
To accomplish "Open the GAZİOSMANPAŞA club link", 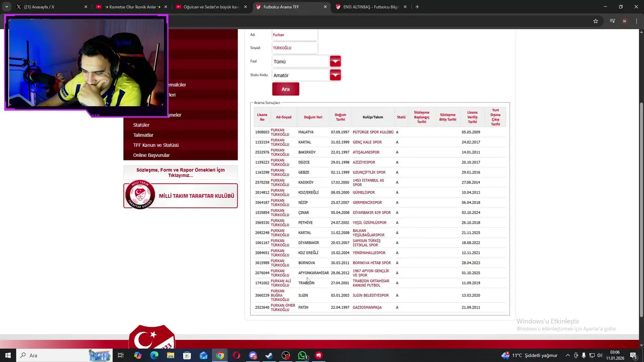I will [x=367, y=307].
